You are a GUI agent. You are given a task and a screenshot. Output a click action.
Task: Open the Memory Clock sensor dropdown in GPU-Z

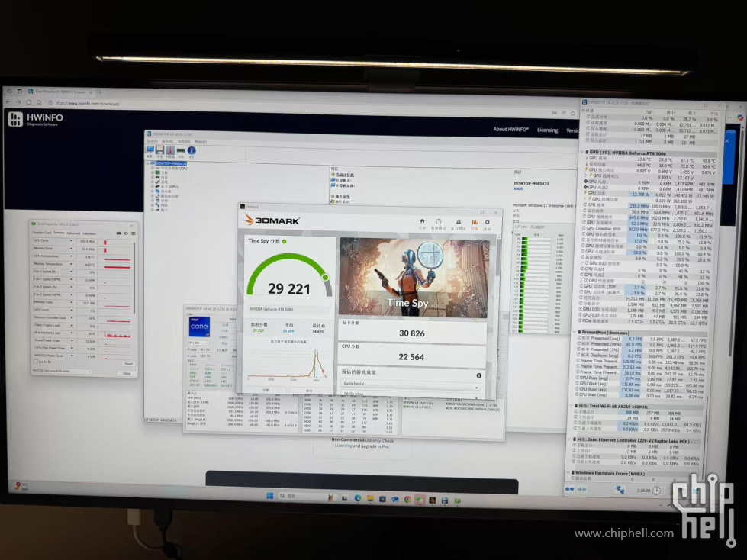[71, 249]
